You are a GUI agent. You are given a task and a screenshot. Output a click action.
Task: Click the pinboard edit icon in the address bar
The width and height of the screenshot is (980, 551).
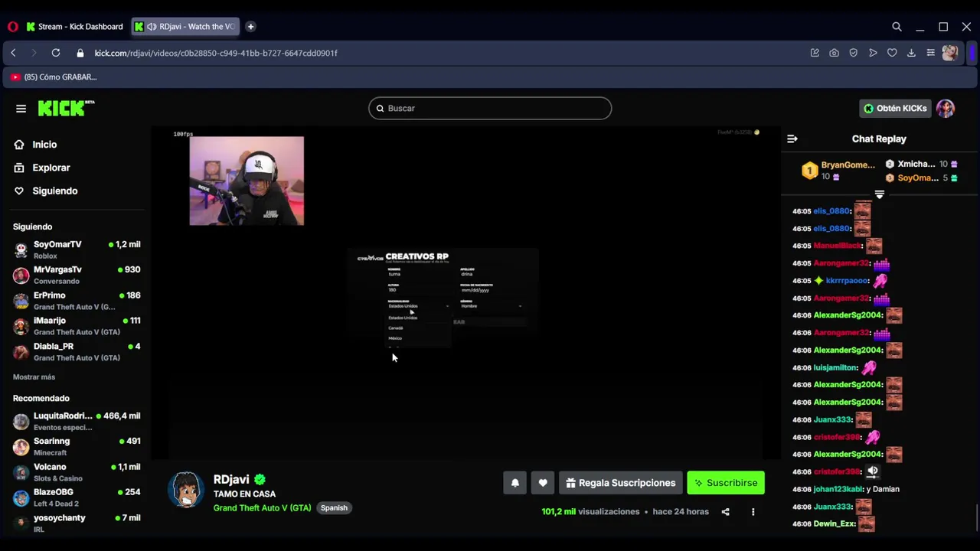click(x=815, y=53)
